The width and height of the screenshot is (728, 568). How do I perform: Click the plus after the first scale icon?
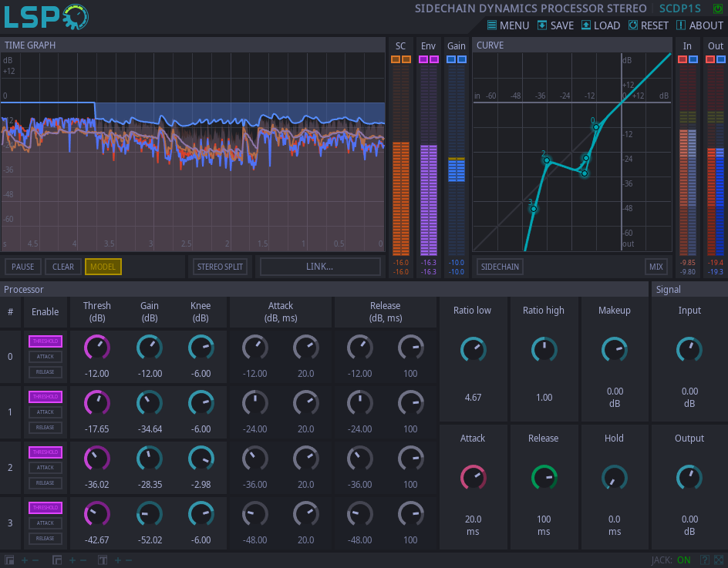click(25, 560)
